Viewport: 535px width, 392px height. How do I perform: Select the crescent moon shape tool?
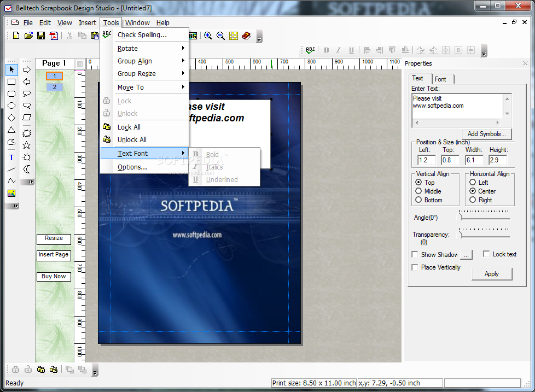[27, 169]
